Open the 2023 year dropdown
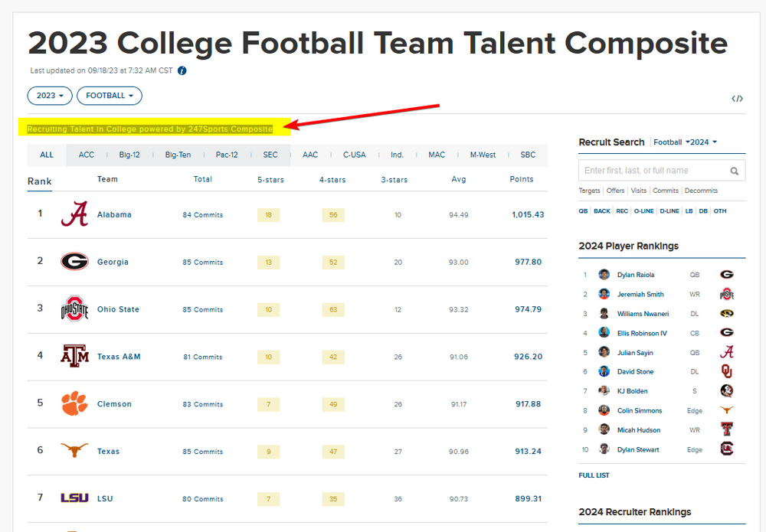766x532 pixels. 50,96
